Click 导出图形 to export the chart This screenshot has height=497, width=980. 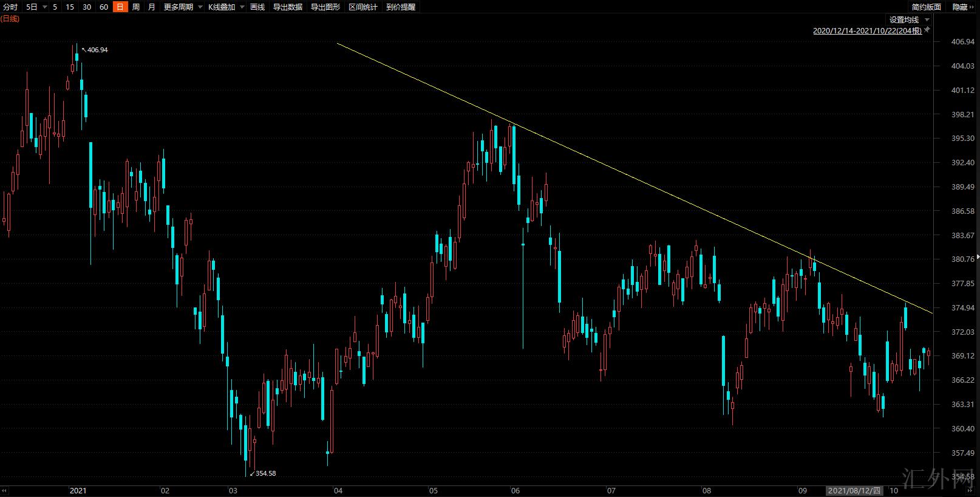(x=325, y=7)
